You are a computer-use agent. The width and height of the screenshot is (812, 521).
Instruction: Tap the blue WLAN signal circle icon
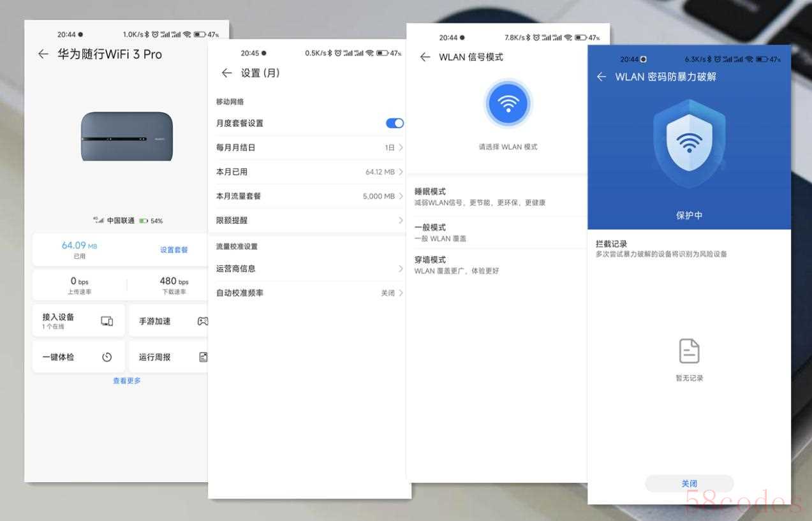tap(508, 103)
